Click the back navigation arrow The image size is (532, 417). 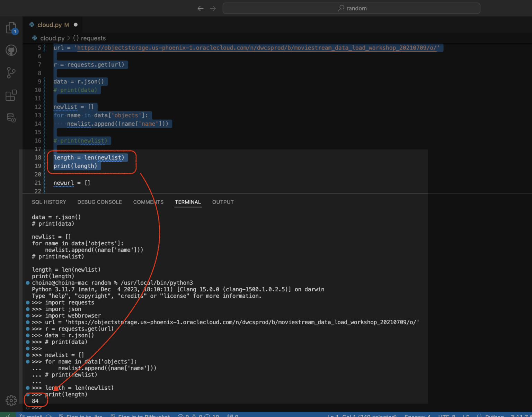pos(200,8)
